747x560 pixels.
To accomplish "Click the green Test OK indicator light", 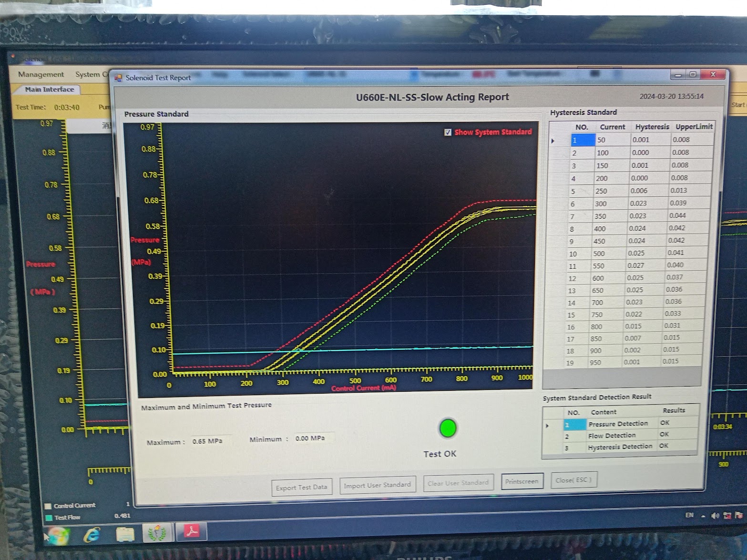I will coord(448,428).
